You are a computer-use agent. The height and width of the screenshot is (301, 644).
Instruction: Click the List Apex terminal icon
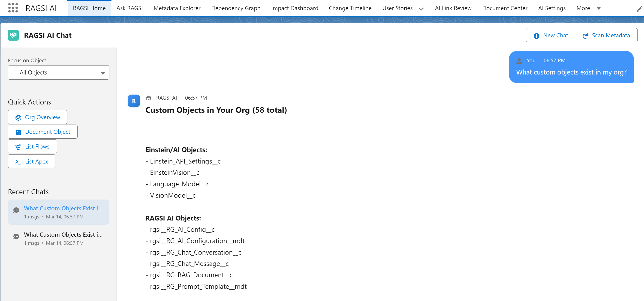[x=18, y=162]
